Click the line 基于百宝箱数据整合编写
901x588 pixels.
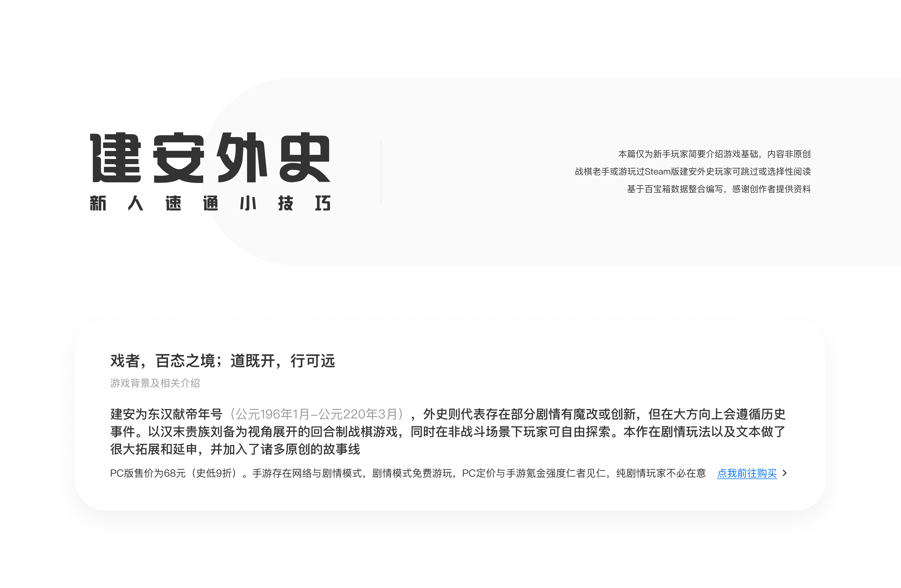[719, 189]
